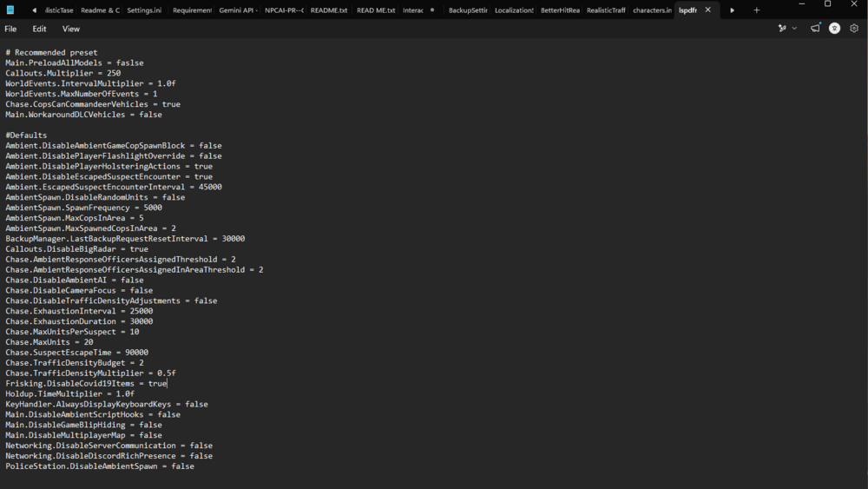Click 'Main.WorkaroundDLCVehicles = false' line
This screenshot has width=868, height=489.
tap(83, 115)
